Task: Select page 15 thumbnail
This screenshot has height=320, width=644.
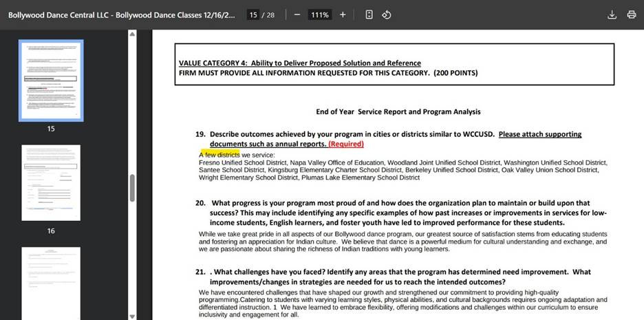Action: [x=51, y=81]
